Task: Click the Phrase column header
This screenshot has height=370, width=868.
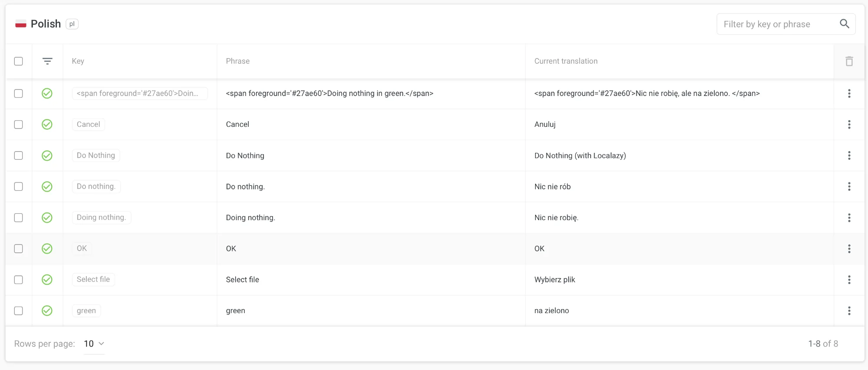Action: 238,61
